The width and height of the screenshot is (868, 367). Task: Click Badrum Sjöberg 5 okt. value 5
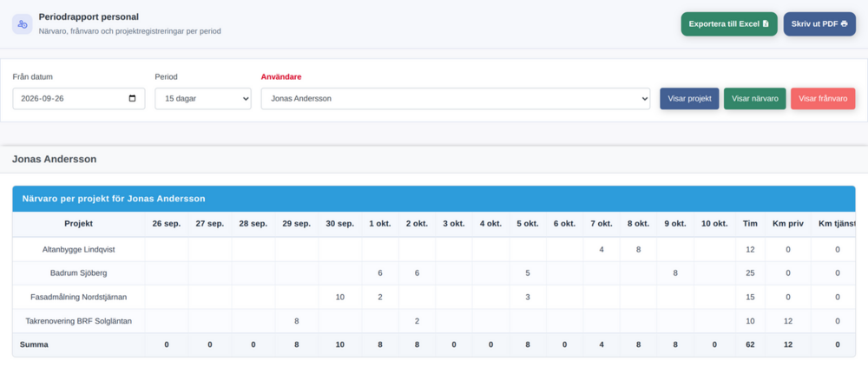click(x=528, y=273)
